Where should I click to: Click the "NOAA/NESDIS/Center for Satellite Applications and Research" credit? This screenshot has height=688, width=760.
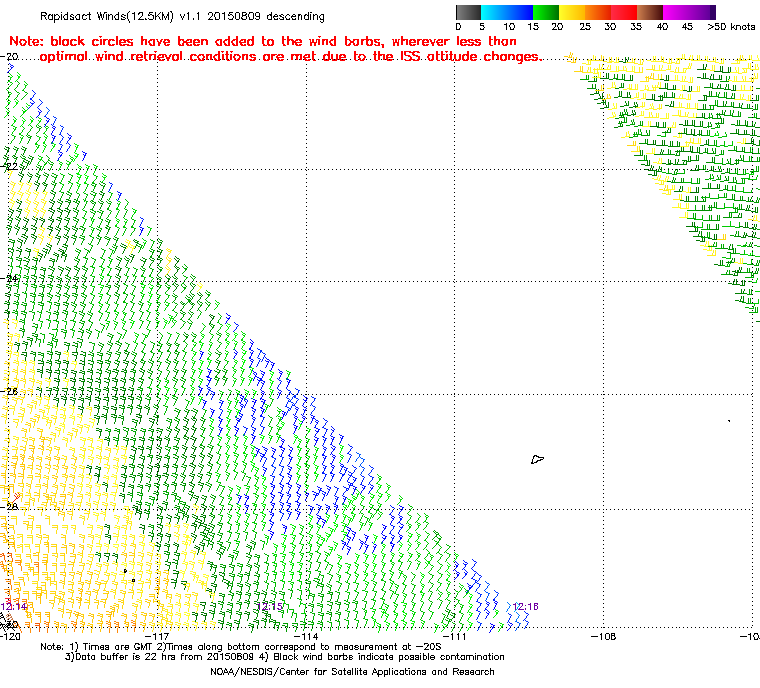[352, 672]
